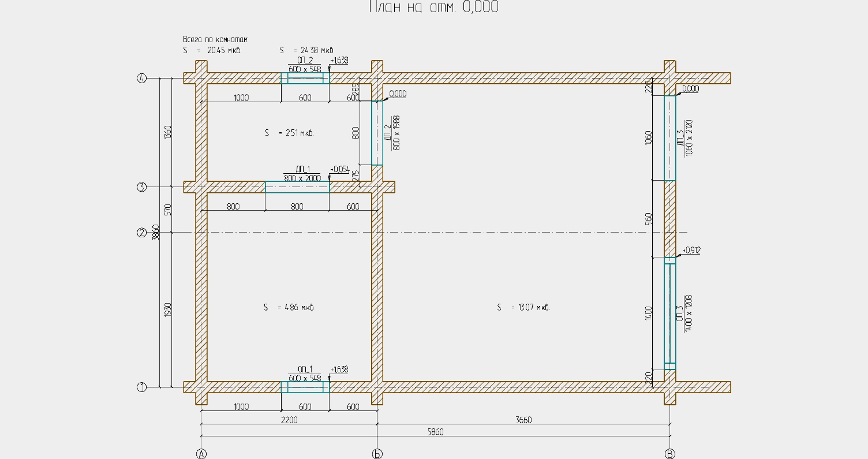This screenshot has width=868, height=459.
Task: Click the '1060 x 2120' door size text
Action: [689, 138]
